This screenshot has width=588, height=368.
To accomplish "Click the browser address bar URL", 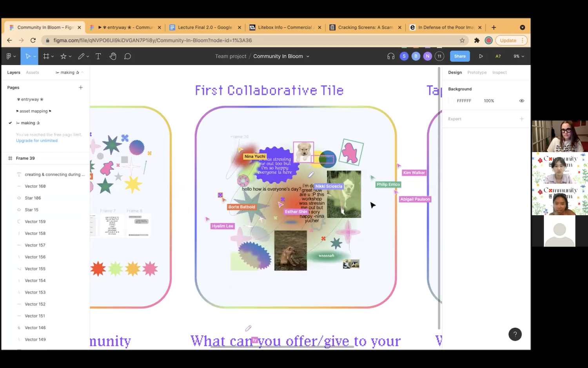I will point(152,40).
